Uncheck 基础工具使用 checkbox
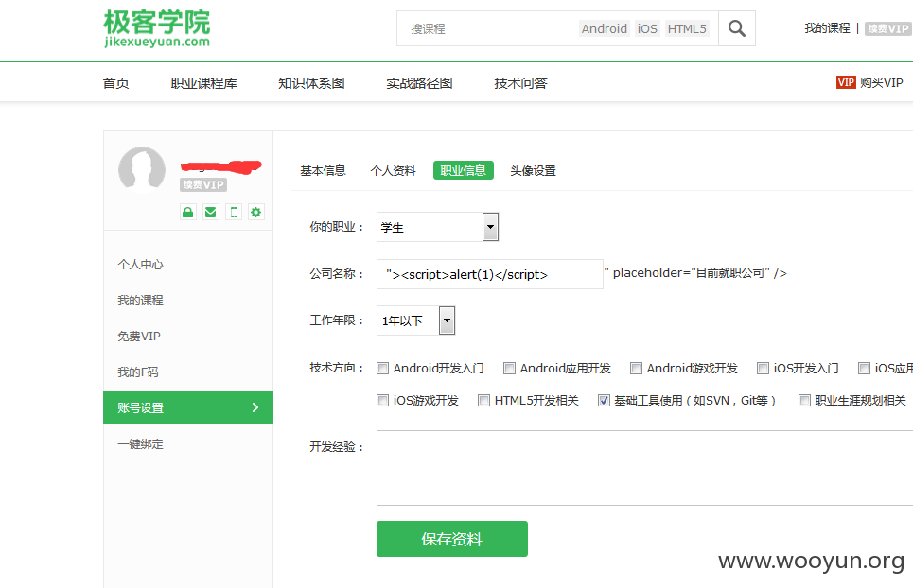Image resolution: width=913 pixels, height=588 pixels. pyautogui.click(x=604, y=400)
